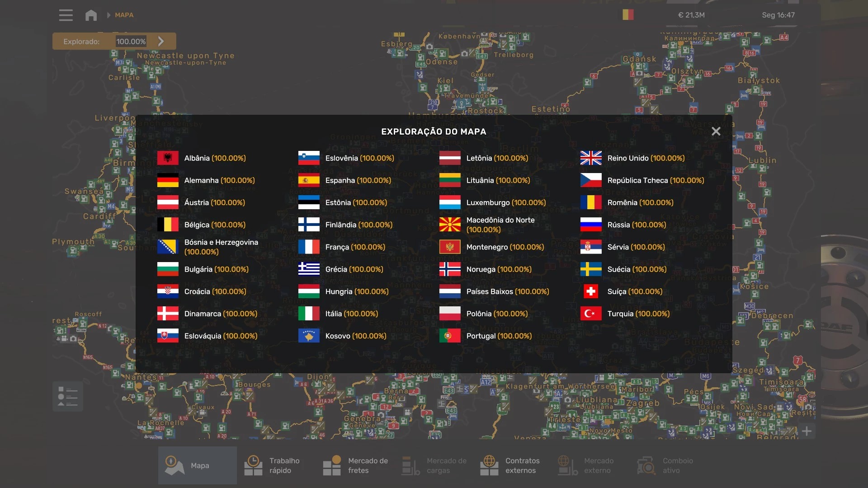Click the Noruega flag icon
Screen dimensions: 868x488
(450, 269)
